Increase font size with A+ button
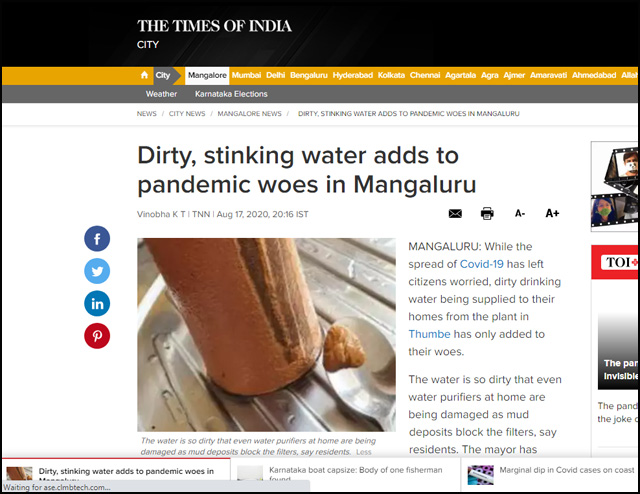 coord(552,213)
